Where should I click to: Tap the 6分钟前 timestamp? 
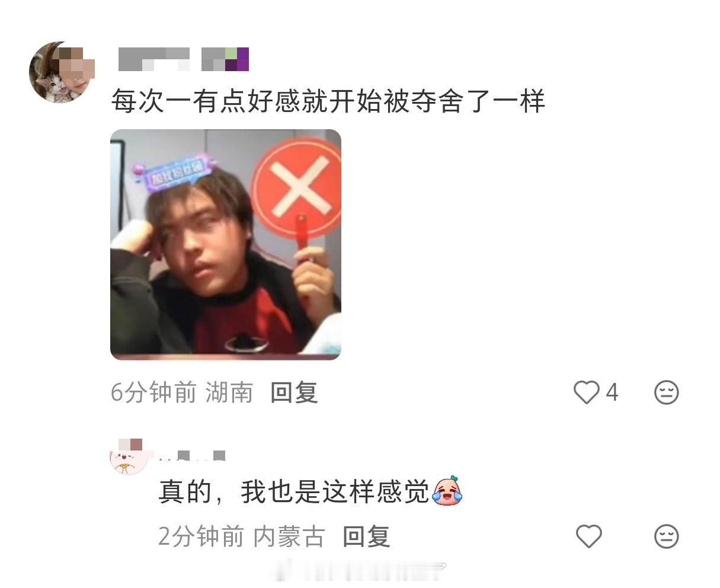[x=153, y=392]
